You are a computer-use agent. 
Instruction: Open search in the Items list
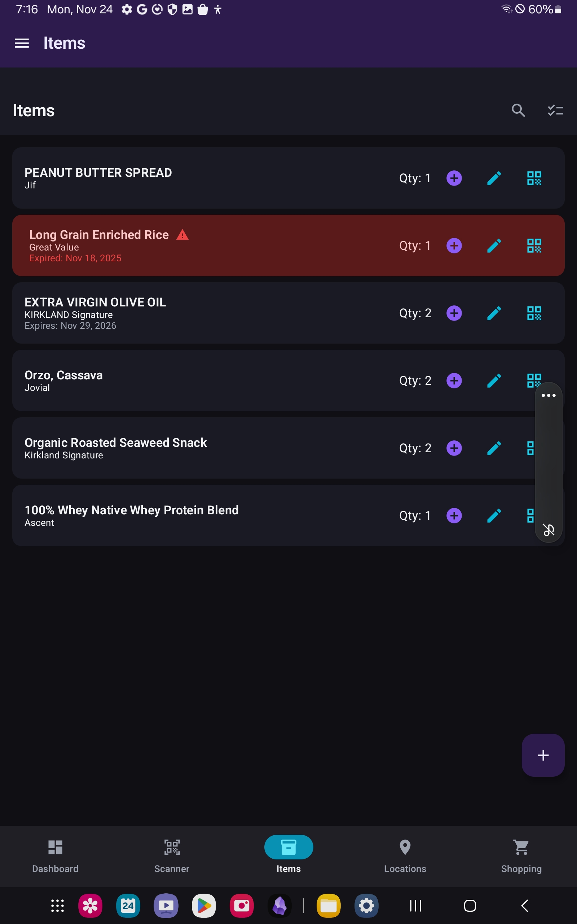coord(518,111)
